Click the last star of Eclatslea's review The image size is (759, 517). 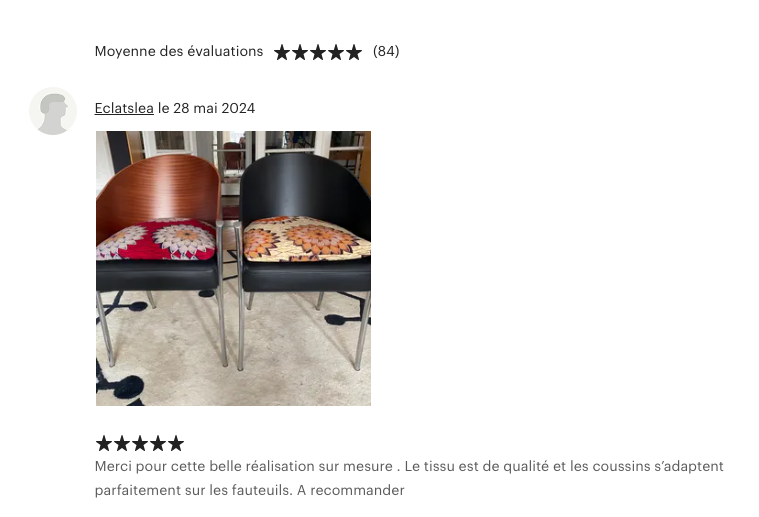176,443
